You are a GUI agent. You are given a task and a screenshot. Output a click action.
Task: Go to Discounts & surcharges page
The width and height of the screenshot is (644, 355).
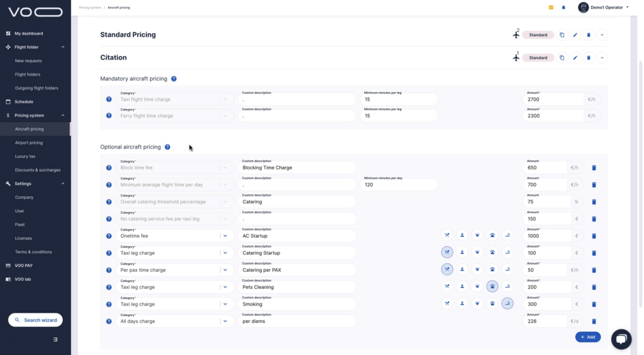pyautogui.click(x=38, y=170)
